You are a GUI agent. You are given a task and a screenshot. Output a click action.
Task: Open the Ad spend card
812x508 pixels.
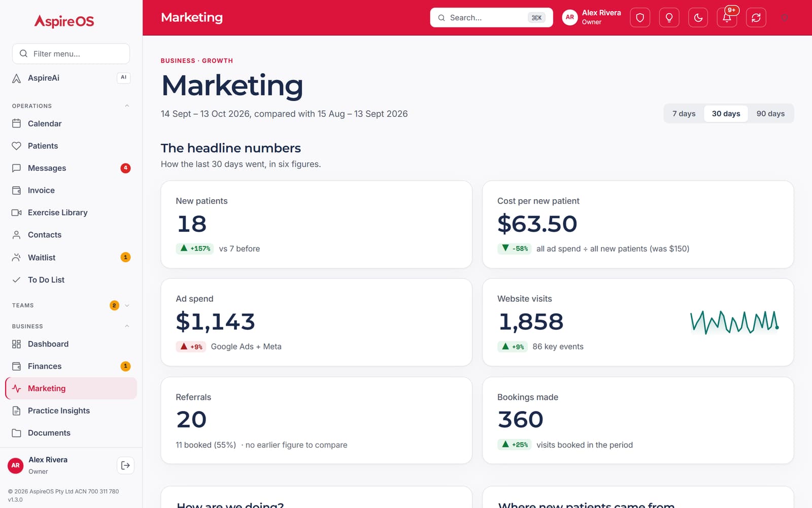(x=316, y=322)
